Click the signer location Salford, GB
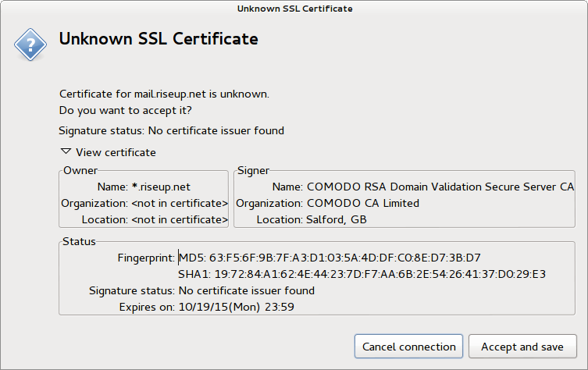The height and width of the screenshot is (370, 588). point(335,219)
